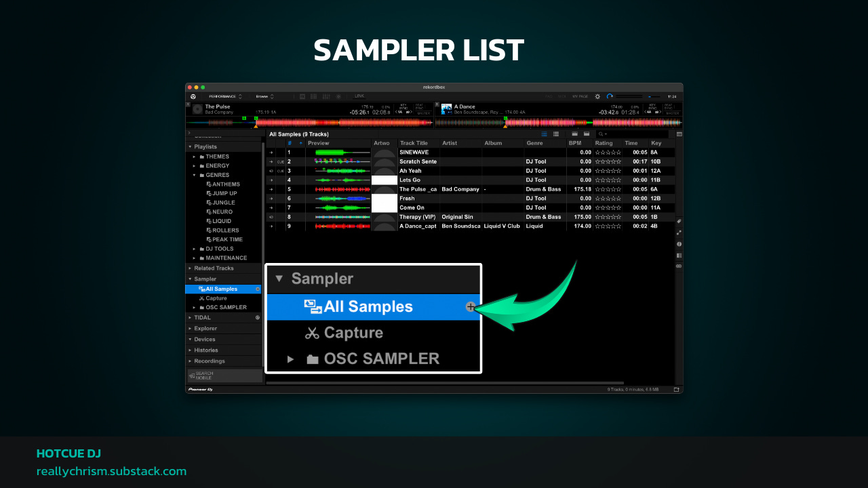This screenshot has width=868, height=488.
Task: Open the NEURO playlist
Action: pyautogui.click(x=222, y=211)
